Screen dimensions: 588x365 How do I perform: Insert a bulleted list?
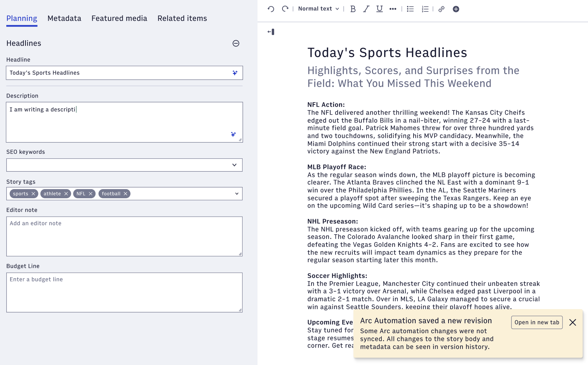tap(410, 9)
